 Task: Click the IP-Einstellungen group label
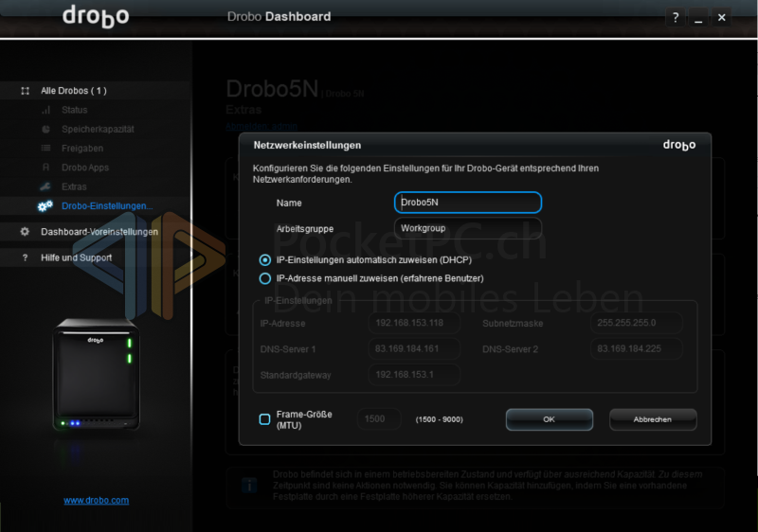[298, 301]
